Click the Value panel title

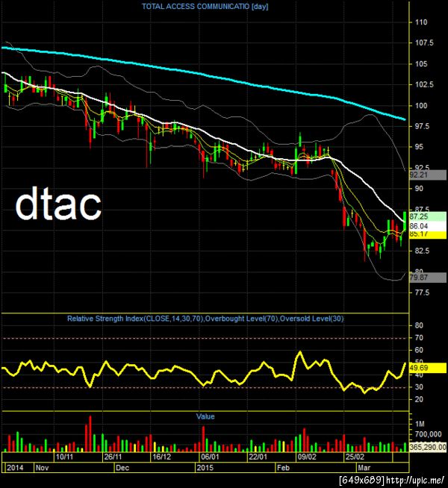tap(205, 416)
